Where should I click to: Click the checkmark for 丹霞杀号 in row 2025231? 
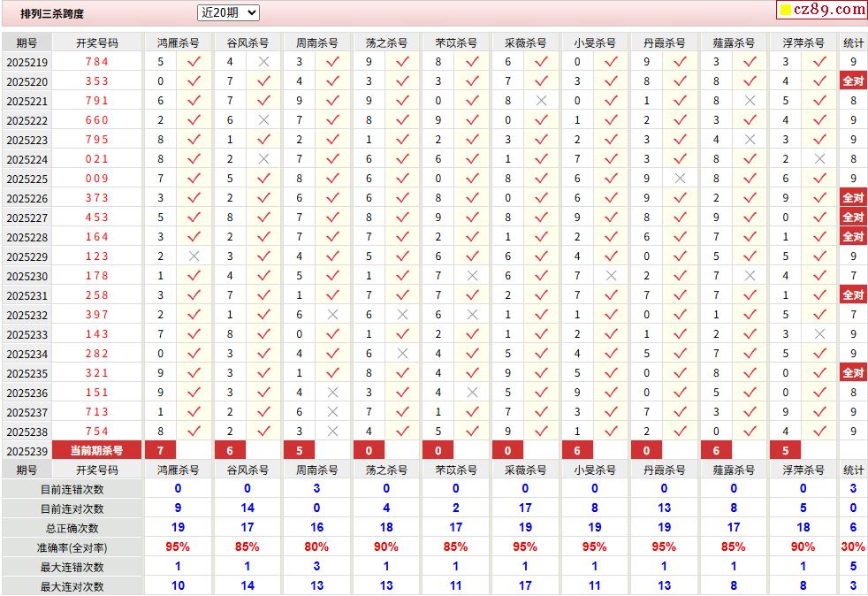point(681,295)
